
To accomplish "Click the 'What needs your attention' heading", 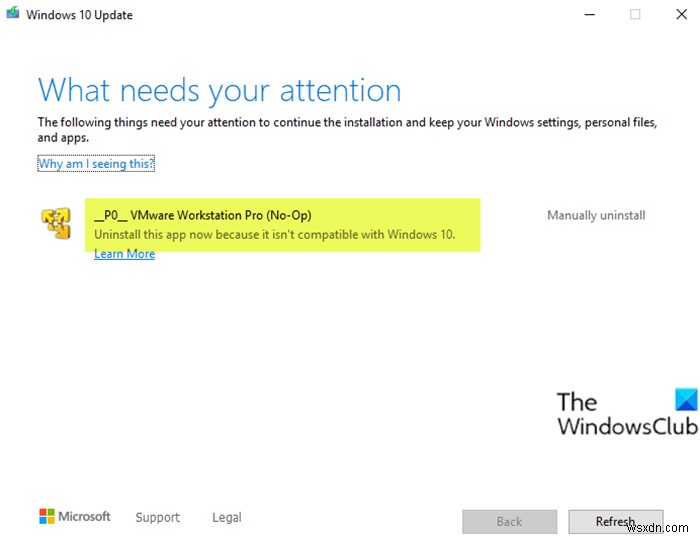I will [x=219, y=90].
